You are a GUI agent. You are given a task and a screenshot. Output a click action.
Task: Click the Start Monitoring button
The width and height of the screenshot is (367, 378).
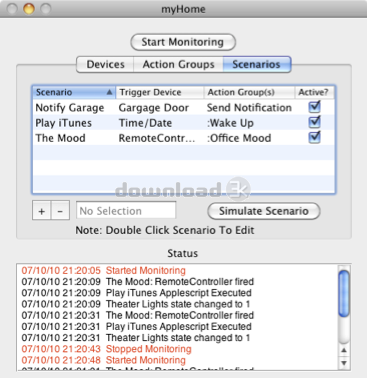tap(183, 42)
